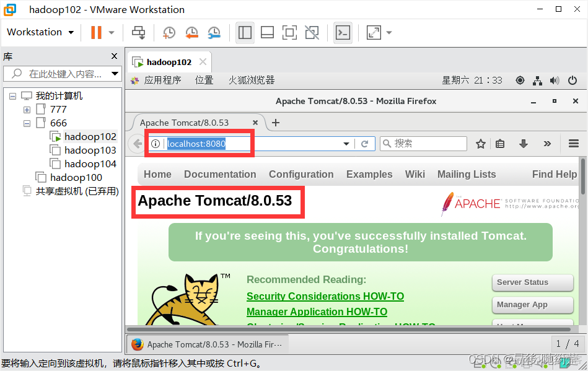Open the Workstation dropdown menu

tap(40, 32)
